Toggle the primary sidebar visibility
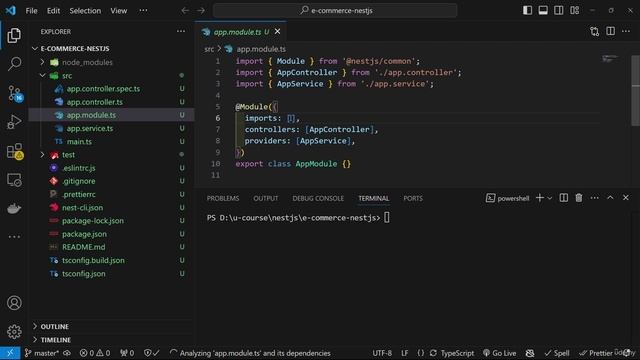The image size is (640, 360). point(527,10)
